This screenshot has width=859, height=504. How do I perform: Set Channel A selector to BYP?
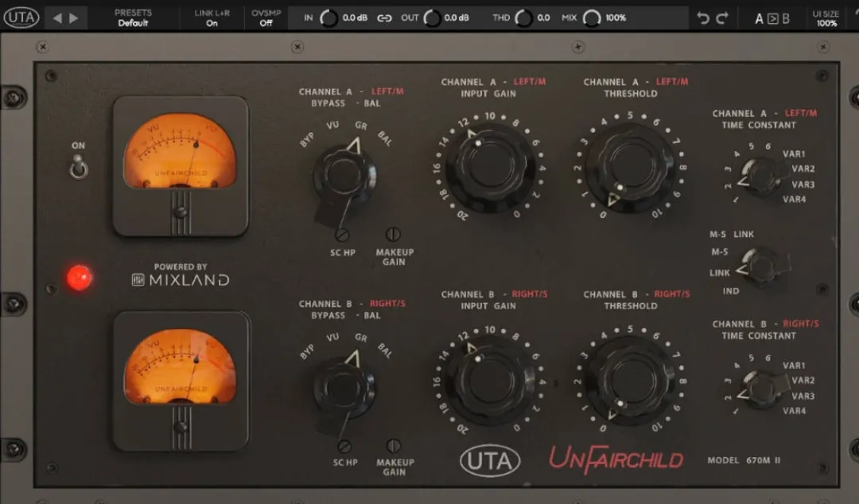click(307, 140)
